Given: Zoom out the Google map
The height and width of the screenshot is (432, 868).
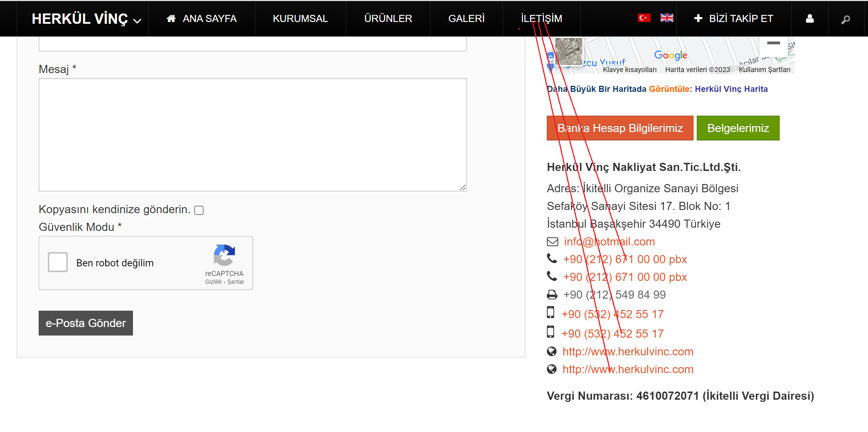Looking at the screenshot, I should [x=773, y=43].
